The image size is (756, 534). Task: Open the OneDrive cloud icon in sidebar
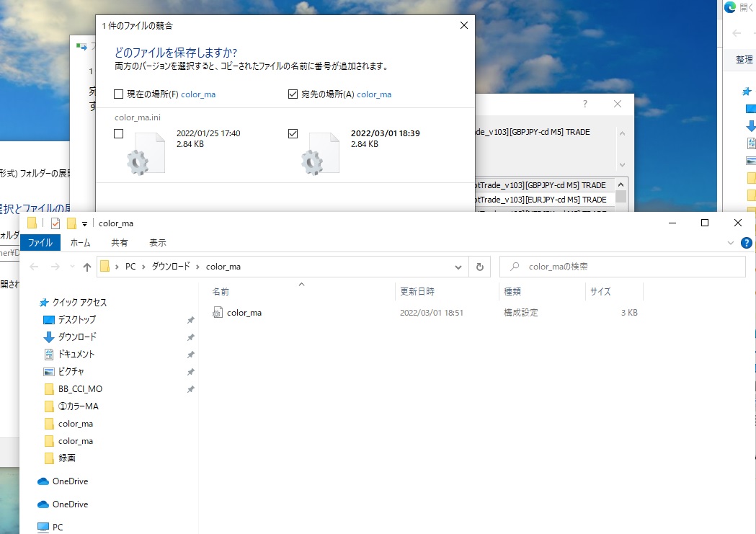point(43,481)
